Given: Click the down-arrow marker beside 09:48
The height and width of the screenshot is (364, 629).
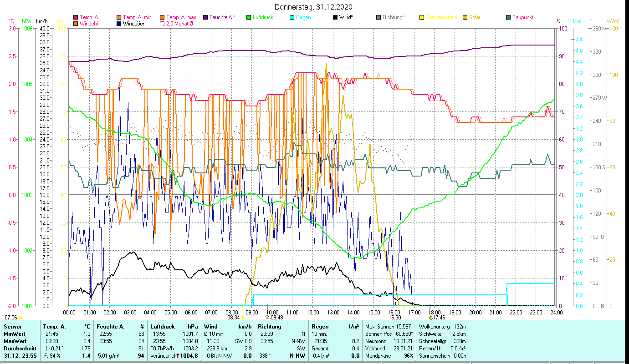Looking at the screenshot, I should tap(267, 318).
